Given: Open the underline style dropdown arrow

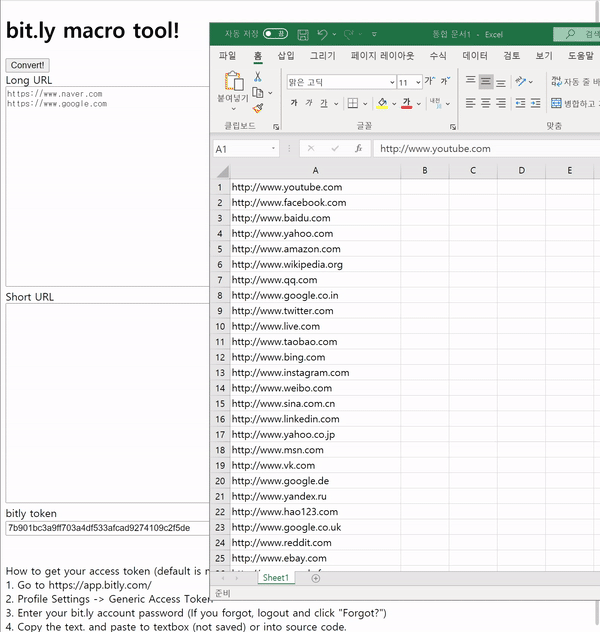Looking at the screenshot, I should click(x=336, y=104).
